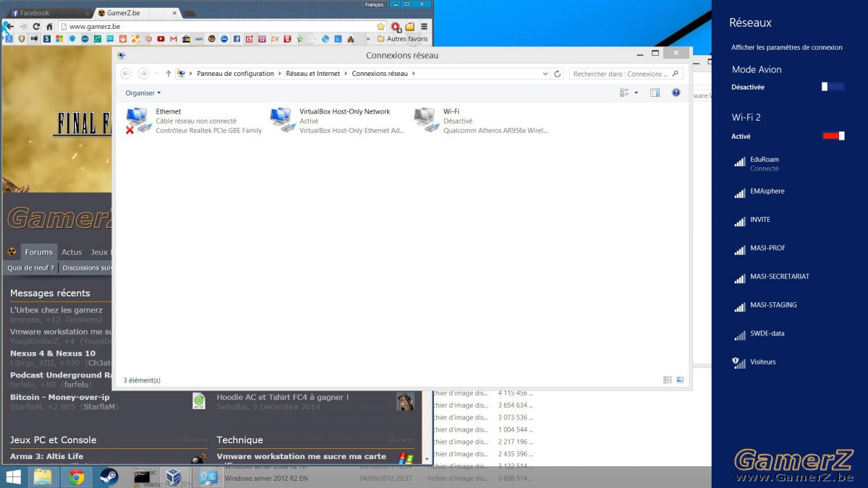Open the Actus tab on GamerZ
The image size is (868, 488).
[x=72, y=252]
